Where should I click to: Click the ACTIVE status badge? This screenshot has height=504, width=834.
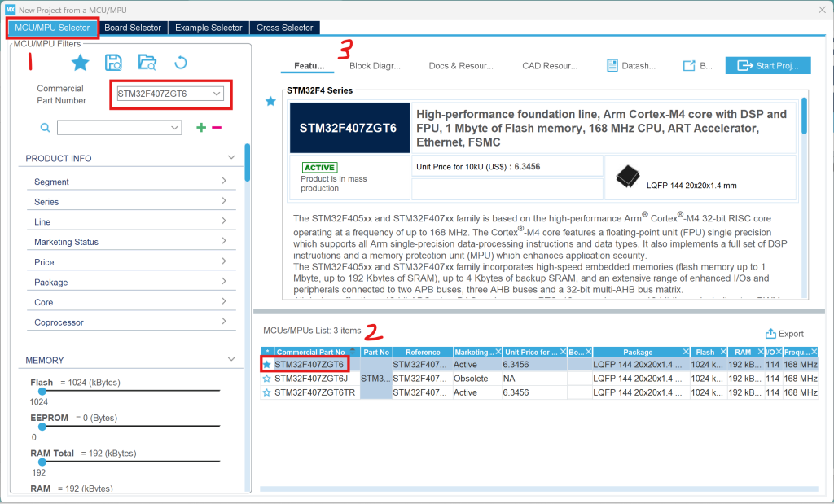coord(319,168)
